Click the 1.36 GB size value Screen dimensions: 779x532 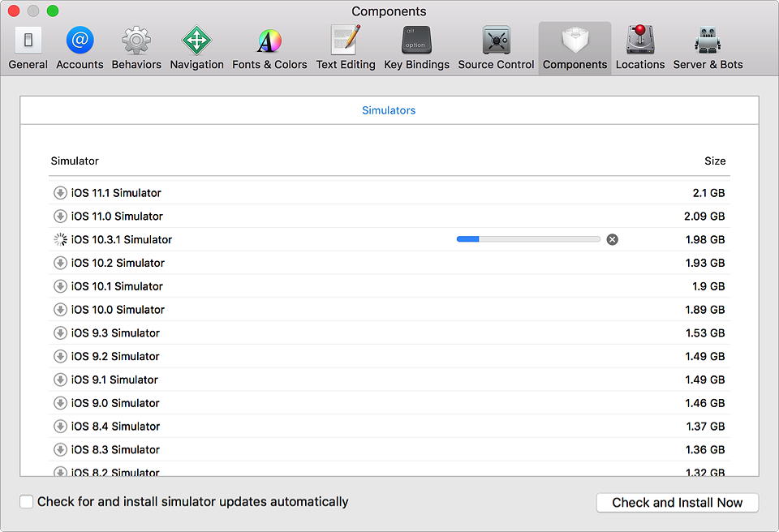704,449
